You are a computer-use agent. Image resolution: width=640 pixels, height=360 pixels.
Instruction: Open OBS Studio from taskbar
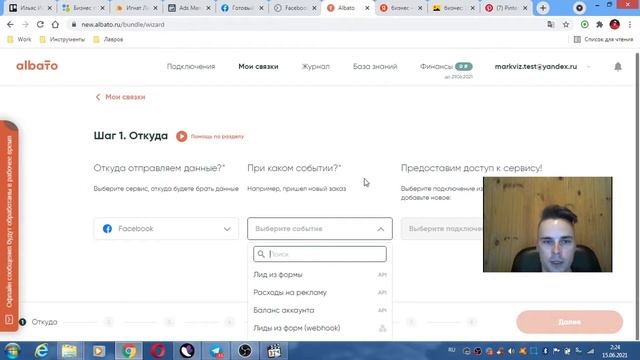tap(245, 351)
